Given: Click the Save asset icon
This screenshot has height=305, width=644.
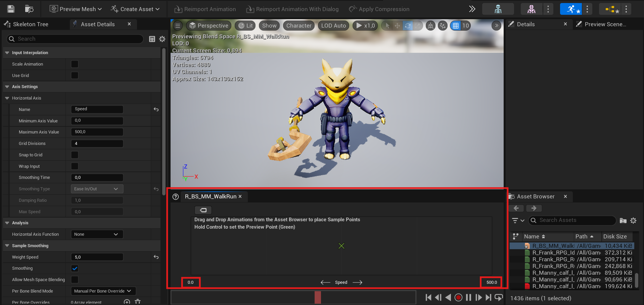Looking at the screenshot, I should [x=11, y=9].
